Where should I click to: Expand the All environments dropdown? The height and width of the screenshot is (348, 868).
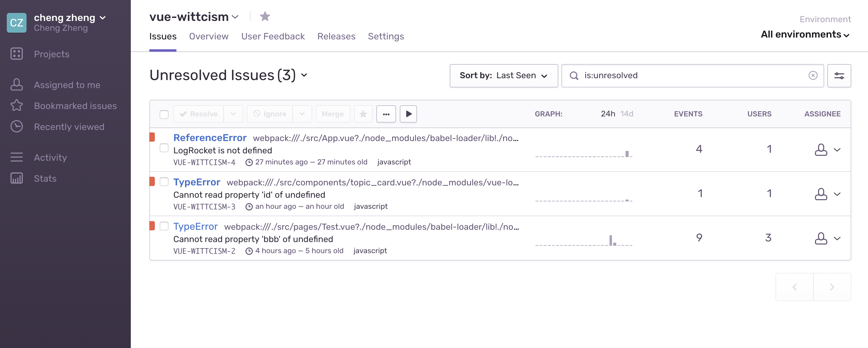coord(805,34)
